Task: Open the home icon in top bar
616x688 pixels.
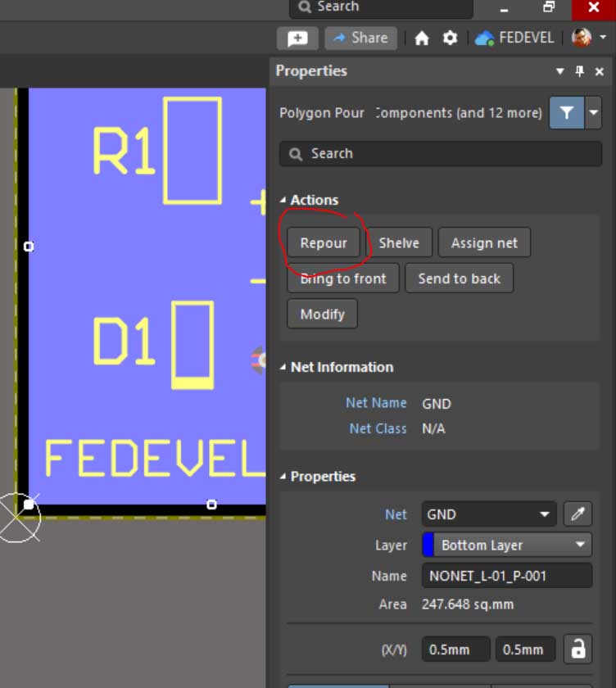Action: tap(422, 38)
